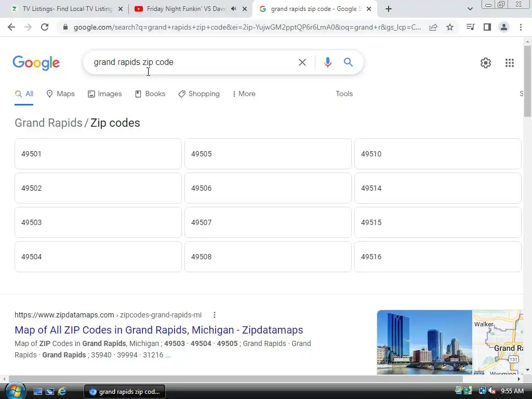Open the tab search chevron dropdown

[470, 9]
